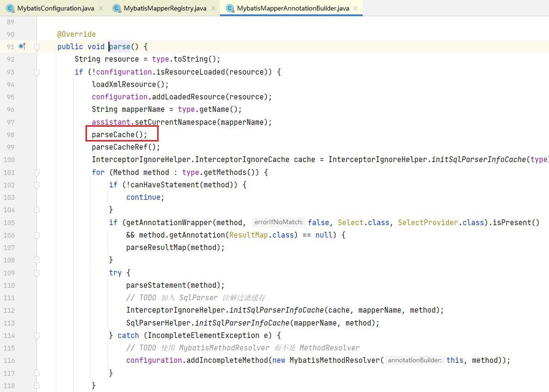Switch to the MybatisMapperRegistry.java tab
The image size is (549, 392).
(x=164, y=8)
